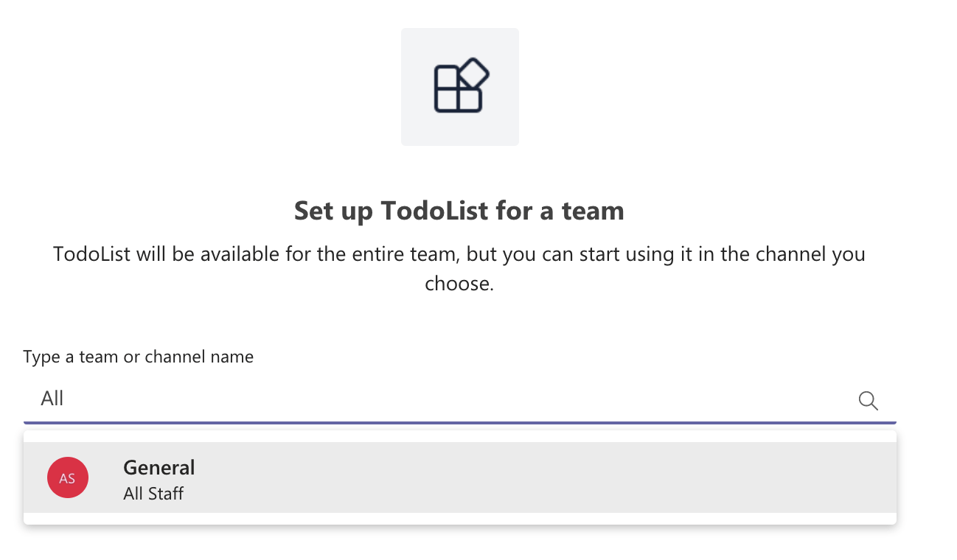Viewport: 957px width, 560px height.
Task: Click empty space right of General suggestion row
Action: click(x=664, y=477)
